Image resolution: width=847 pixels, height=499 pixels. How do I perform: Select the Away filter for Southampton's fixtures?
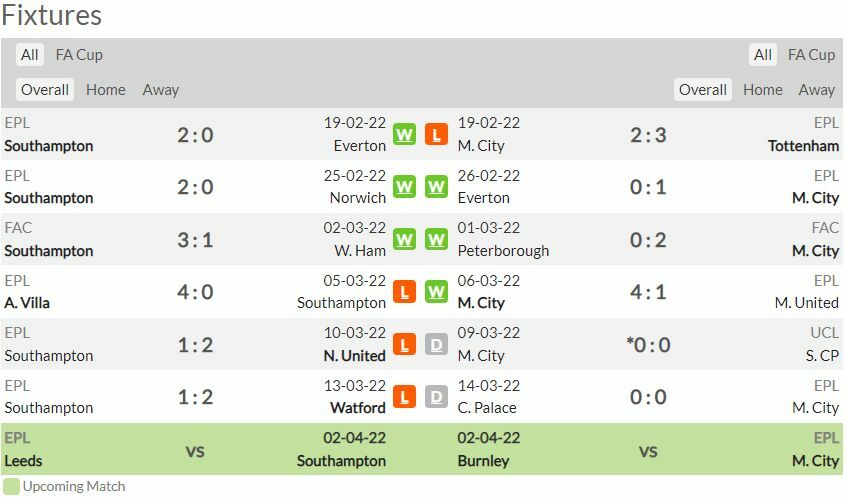(x=160, y=90)
